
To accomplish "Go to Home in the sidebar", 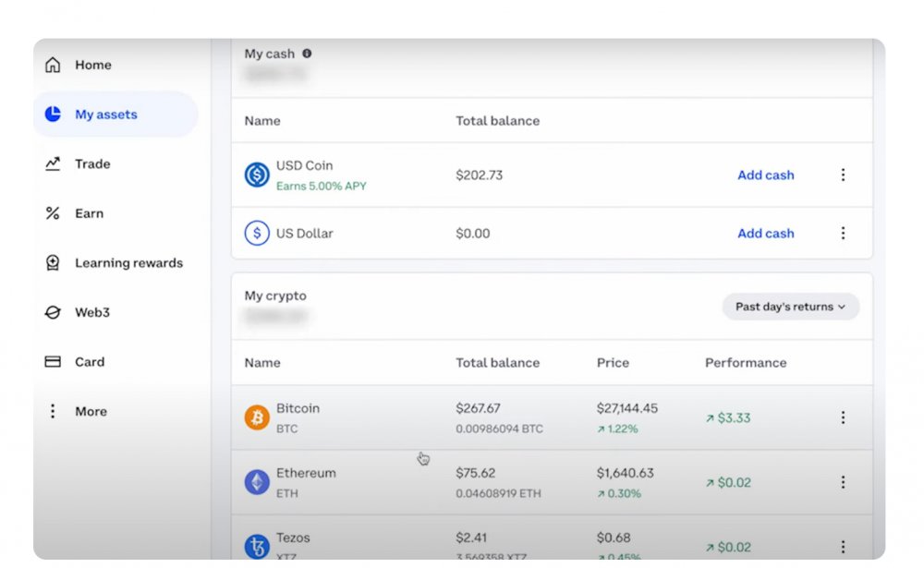I will tap(93, 65).
